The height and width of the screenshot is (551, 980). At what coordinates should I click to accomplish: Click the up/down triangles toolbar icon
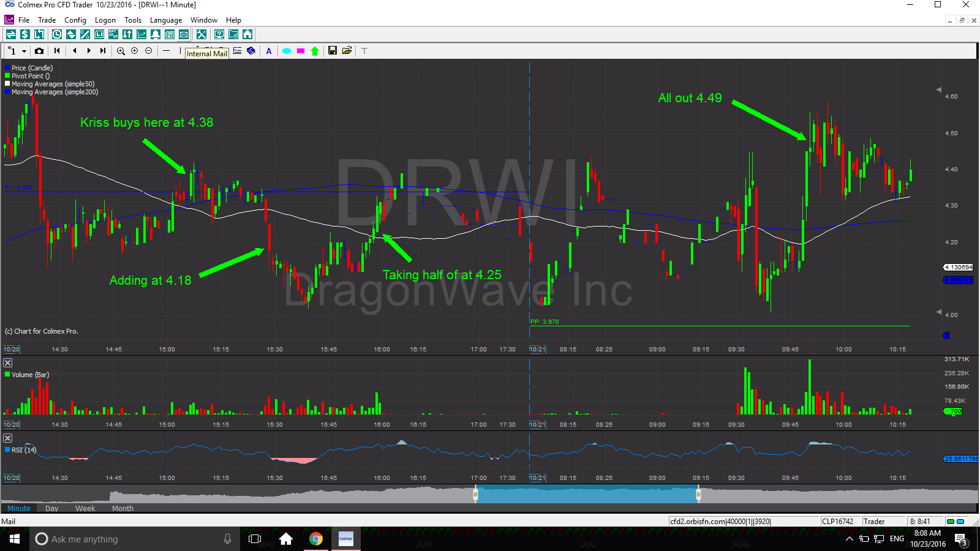coord(71,34)
